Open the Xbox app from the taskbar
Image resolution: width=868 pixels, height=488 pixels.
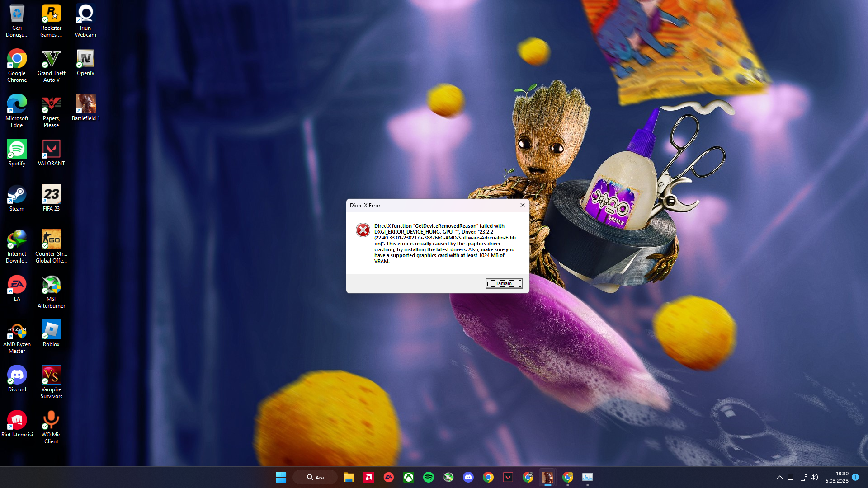409,477
